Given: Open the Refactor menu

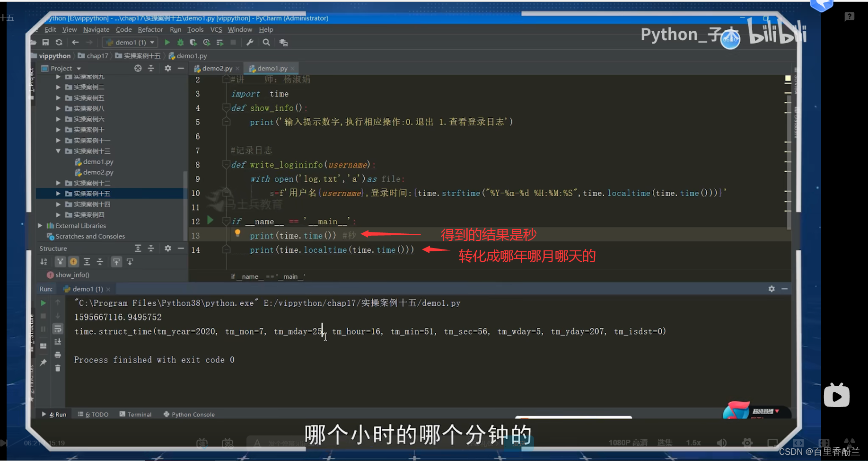Looking at the screenshot, I should [150, 29].
